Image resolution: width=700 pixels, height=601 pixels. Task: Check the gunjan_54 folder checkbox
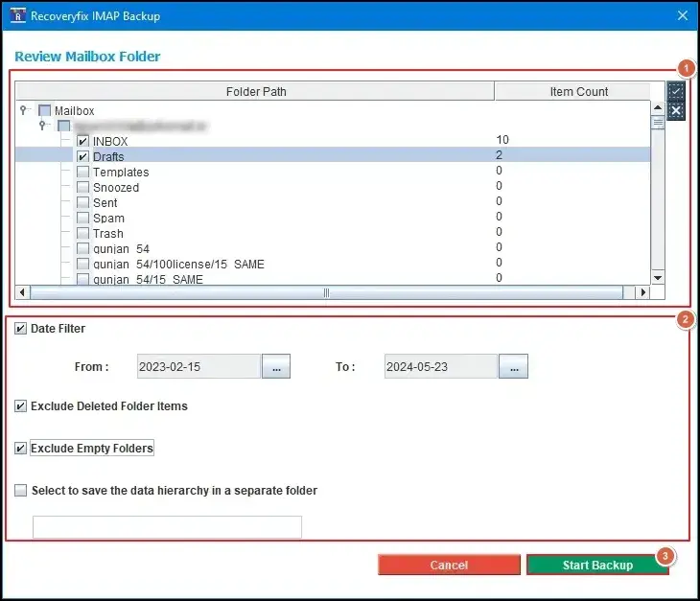coord(82,248)
